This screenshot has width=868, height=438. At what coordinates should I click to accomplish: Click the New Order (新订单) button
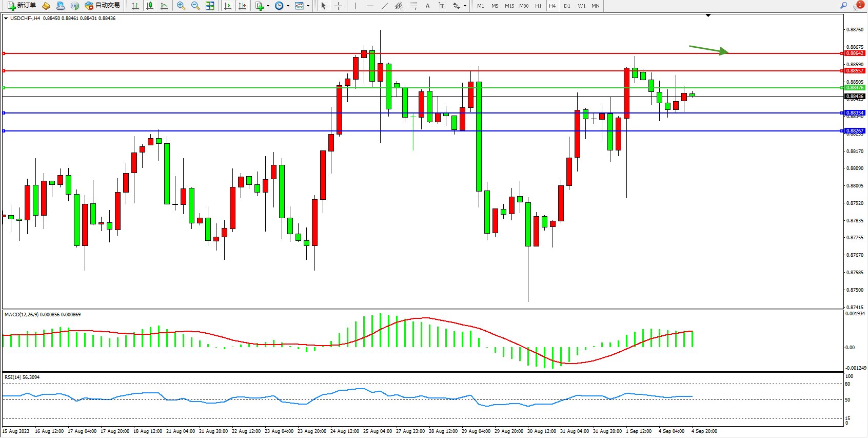(22, 6)
